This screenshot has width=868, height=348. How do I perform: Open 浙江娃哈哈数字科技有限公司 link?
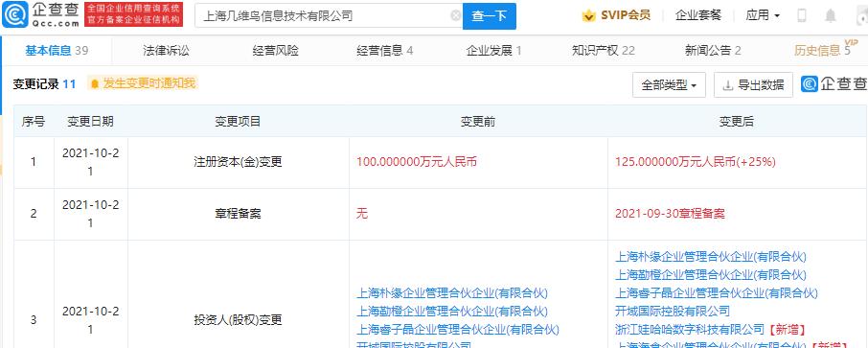(690, 330)
